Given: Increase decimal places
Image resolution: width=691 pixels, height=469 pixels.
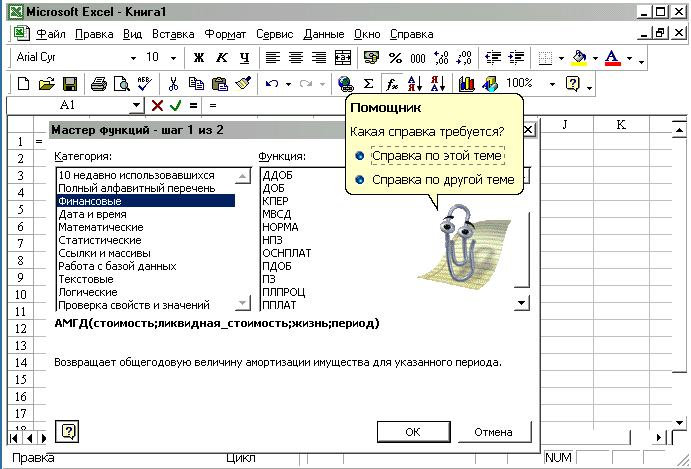Looking at the screenshot, I should pyautogui.click(x=441, y=58).
